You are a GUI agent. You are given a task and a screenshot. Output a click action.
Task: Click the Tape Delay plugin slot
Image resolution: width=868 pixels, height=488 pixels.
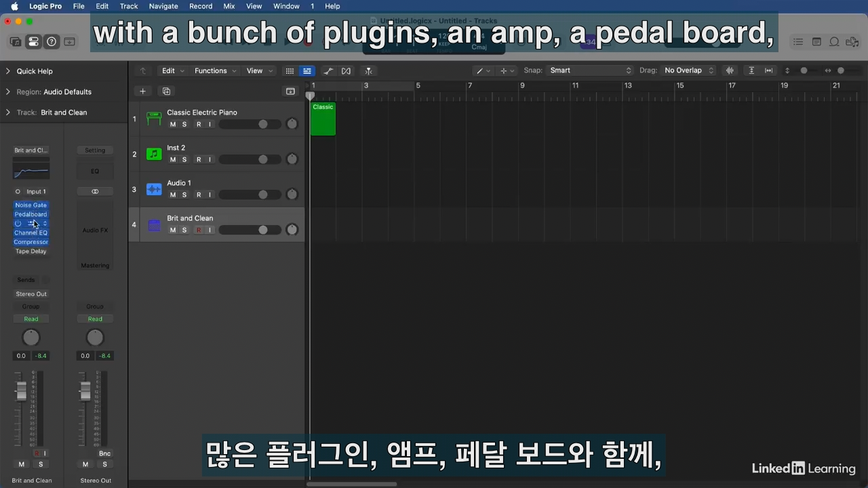[x=31, y=251]
